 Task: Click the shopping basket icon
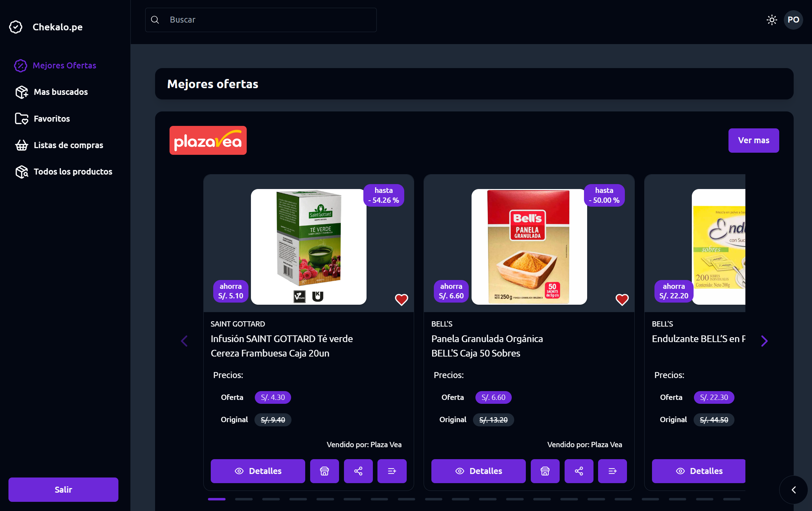tap(21, 145)
